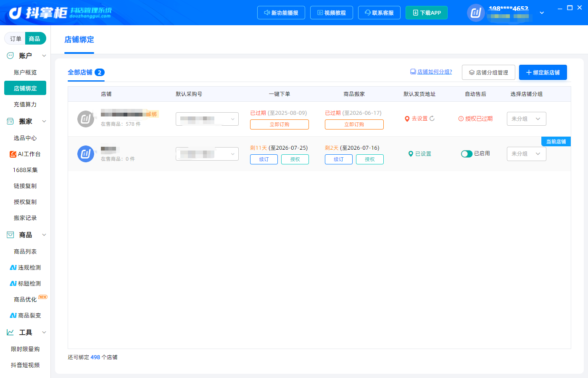Click the AI icon beside 标题检测

(x=13, y=283)
